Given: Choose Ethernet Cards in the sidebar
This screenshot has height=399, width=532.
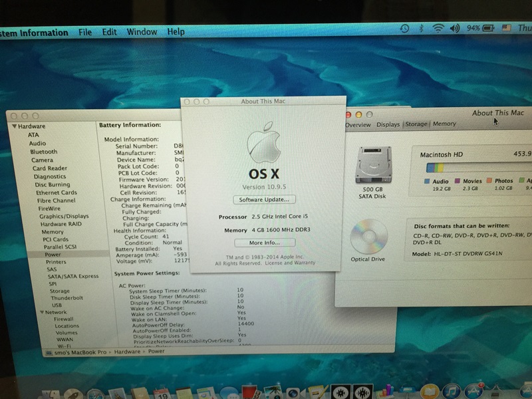Looking at the screenshot, I should [57, 192].
